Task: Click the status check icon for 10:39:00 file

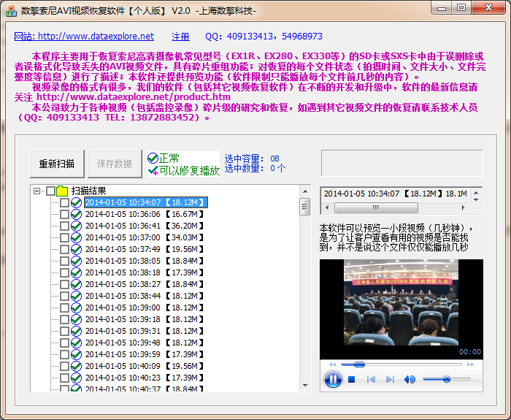Action: pyautogui.click(x=76, y=308)
